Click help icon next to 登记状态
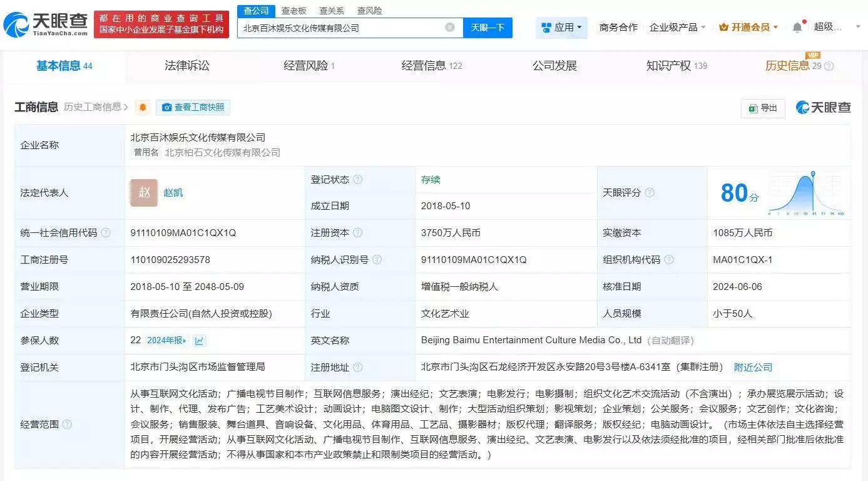 tap(357, 180)
